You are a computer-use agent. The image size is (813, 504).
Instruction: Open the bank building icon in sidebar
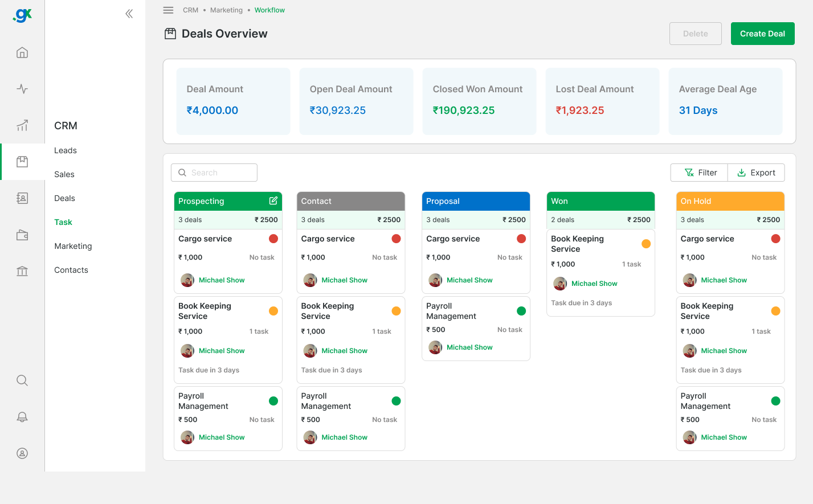pyautogui.click(x=22, y=271)
